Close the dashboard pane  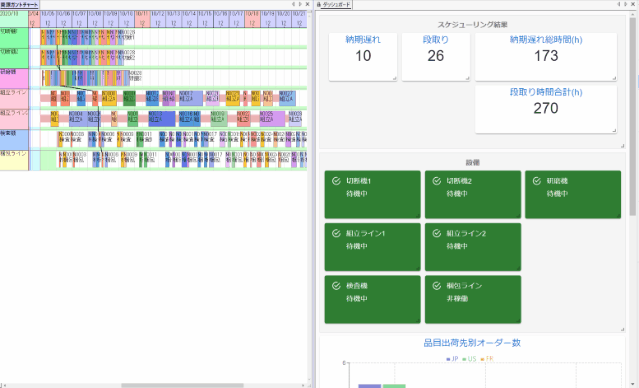pyautogui.click(x=633, y=4)
